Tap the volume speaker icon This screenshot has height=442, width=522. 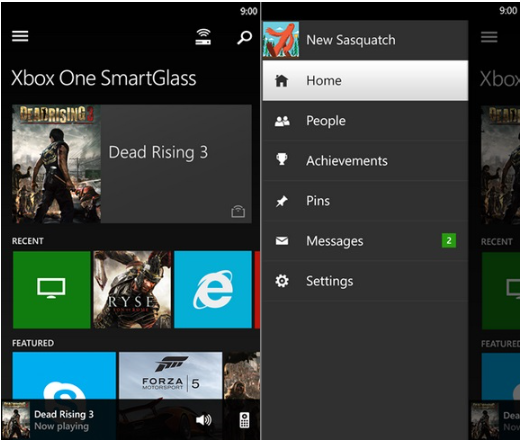pos(204,420)
